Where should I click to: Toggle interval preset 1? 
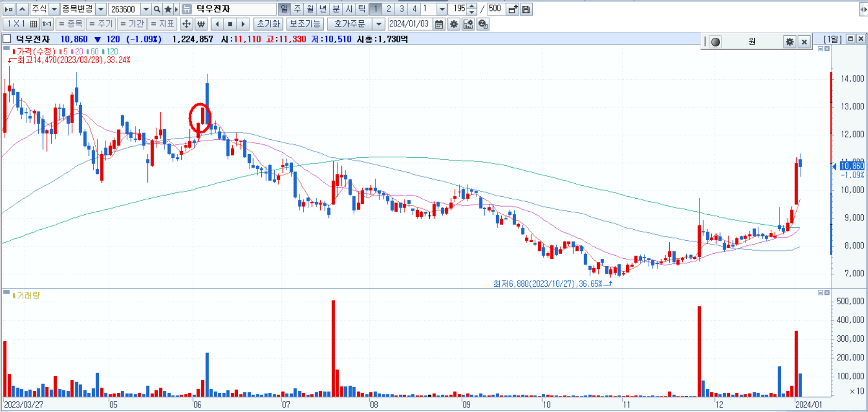[x=376, y=9]
